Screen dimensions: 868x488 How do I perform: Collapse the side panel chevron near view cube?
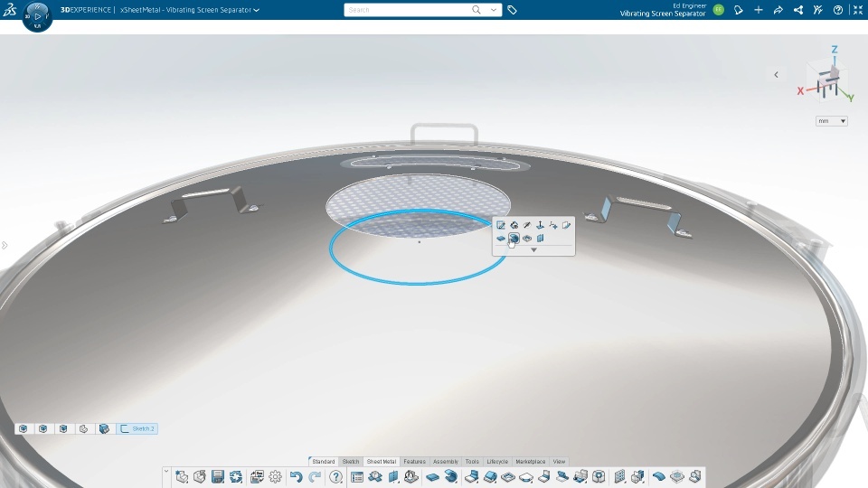point(776,75)
